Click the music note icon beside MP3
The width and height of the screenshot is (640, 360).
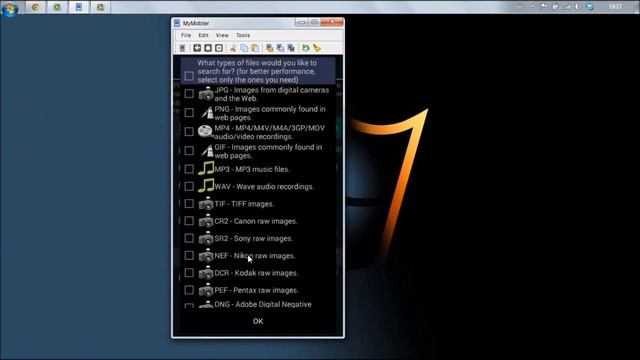click(206, 168)
